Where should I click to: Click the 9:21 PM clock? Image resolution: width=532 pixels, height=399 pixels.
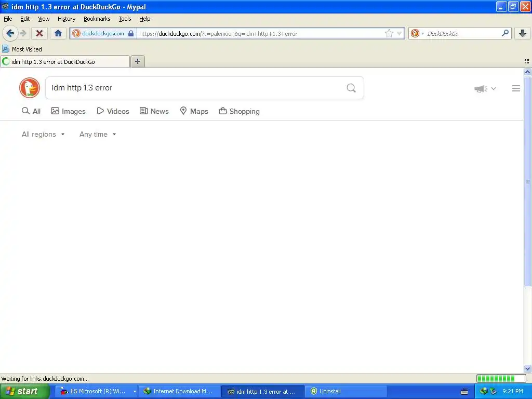[512, 391]
